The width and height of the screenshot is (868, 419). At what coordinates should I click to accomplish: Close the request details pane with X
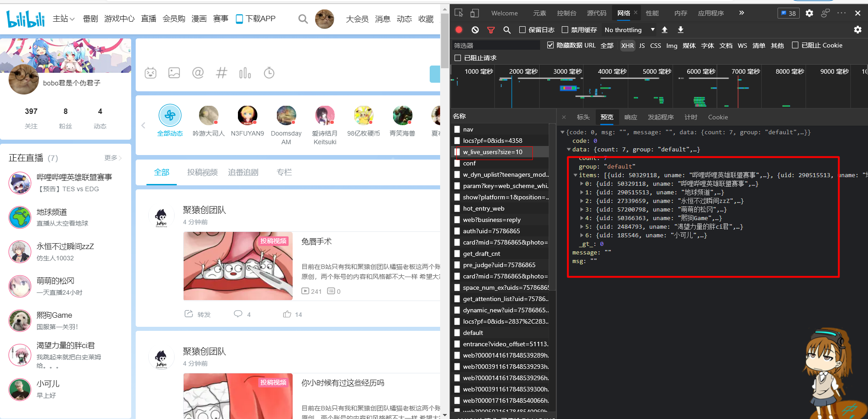coord(564,117)
